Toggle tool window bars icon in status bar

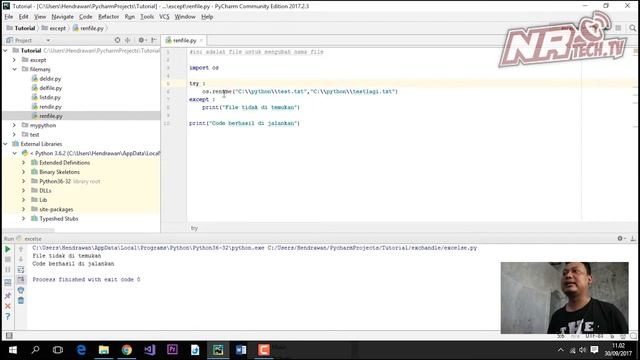click(9, 336)
